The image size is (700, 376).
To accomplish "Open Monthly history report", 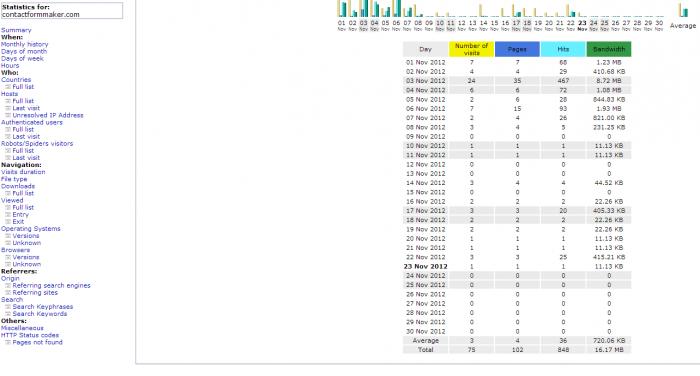I will click(x=25, y=44).
